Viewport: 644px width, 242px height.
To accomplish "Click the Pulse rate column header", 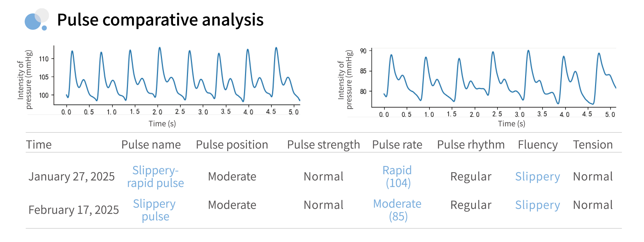I will tap(397, 145).
